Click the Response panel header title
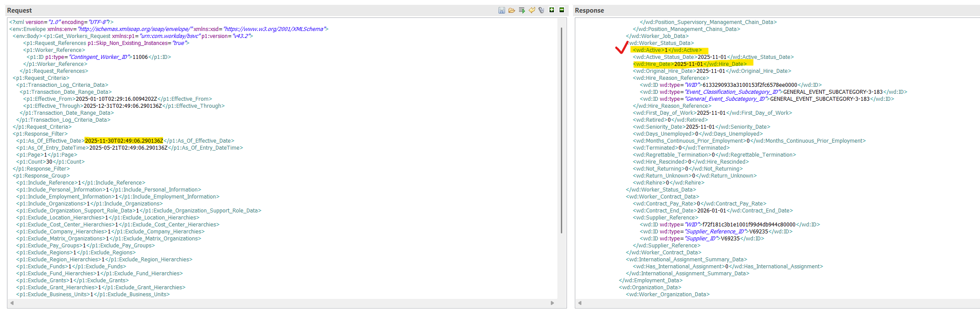The width and height of the screenshot is (980, 315). coord(589,10)
